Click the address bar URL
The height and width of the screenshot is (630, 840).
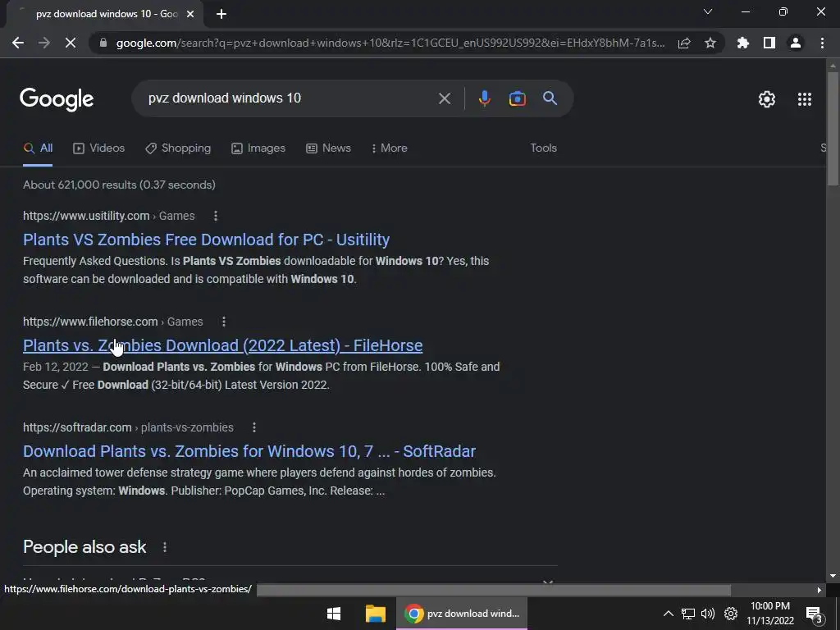click(x=390, y=43)
